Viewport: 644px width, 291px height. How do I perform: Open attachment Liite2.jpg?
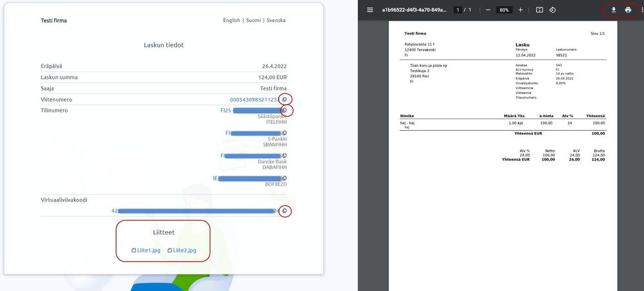click(x=182, y=250)
